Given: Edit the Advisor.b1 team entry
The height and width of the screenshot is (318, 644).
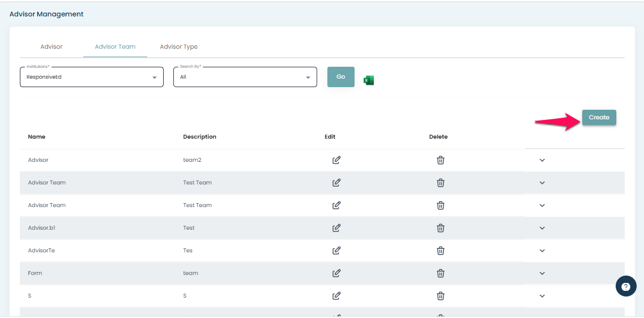Looking at the screenshot, I should pos(336,228).
